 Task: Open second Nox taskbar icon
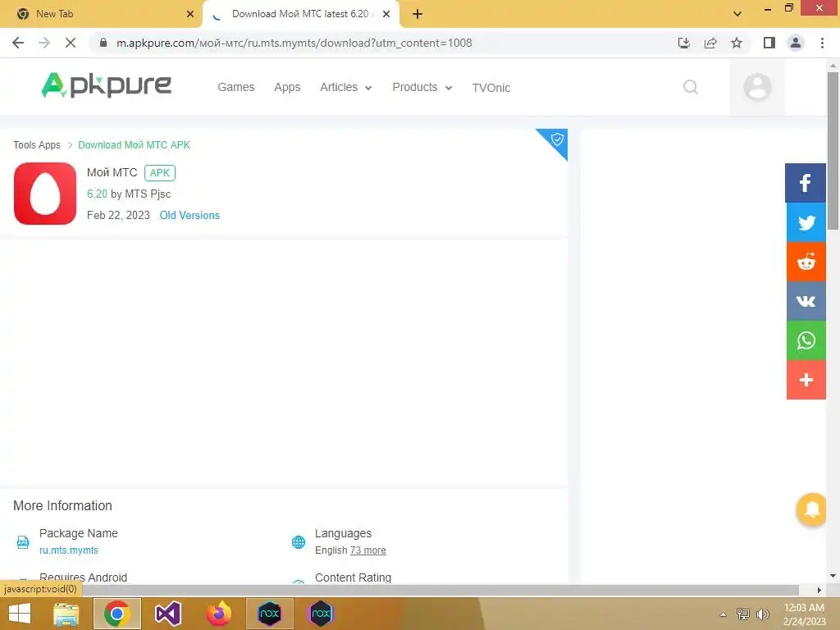pos(321,614)
